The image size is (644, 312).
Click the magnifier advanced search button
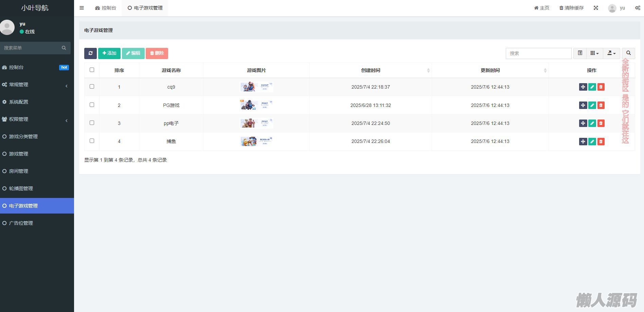point(628,53)
